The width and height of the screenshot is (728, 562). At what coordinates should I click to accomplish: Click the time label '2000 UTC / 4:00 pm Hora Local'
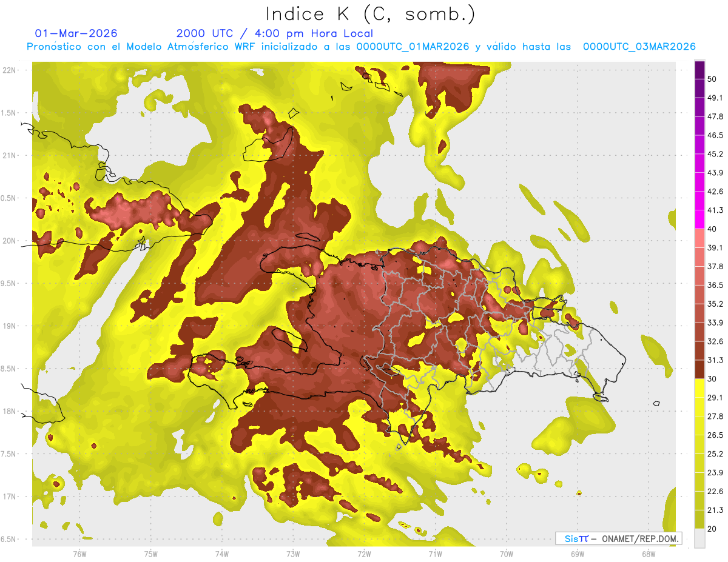(x=275, y=33)
